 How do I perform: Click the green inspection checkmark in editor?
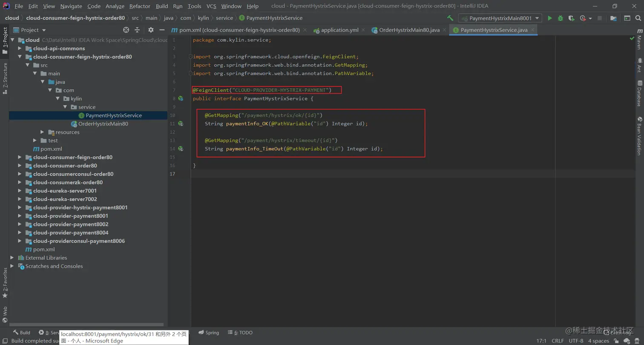click(632, 38)
